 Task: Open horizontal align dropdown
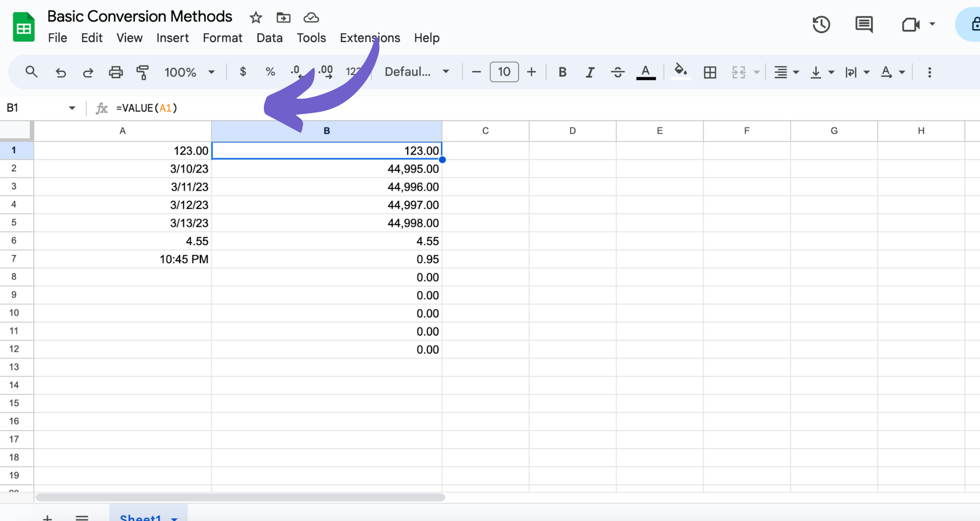pyautogui.click(x=786, y=72)
